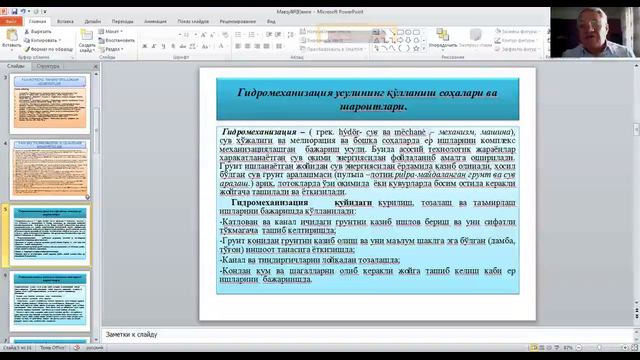Clear all formatting eraser icon
Viewport: 640px width, 360px height.
click(225, 35)
